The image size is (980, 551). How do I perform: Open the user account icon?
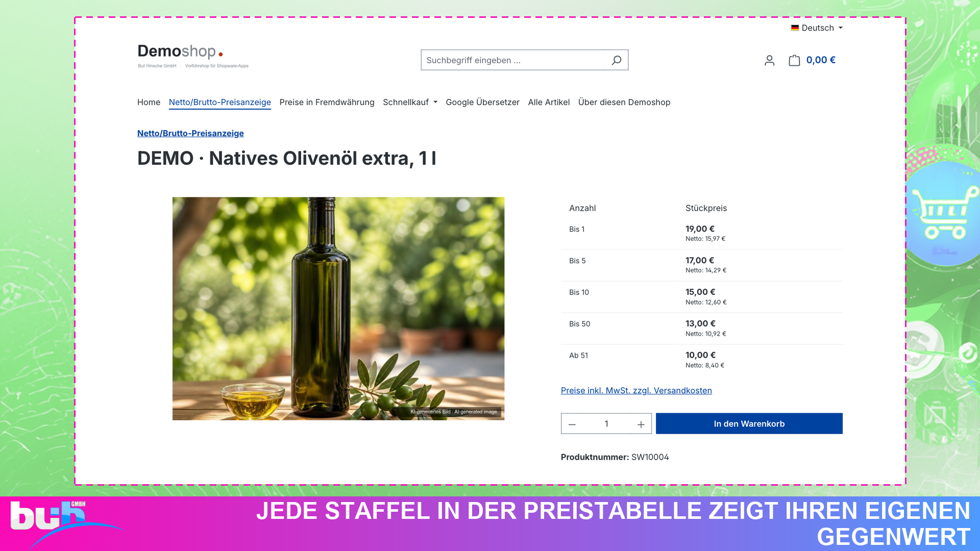coord(769,60)
